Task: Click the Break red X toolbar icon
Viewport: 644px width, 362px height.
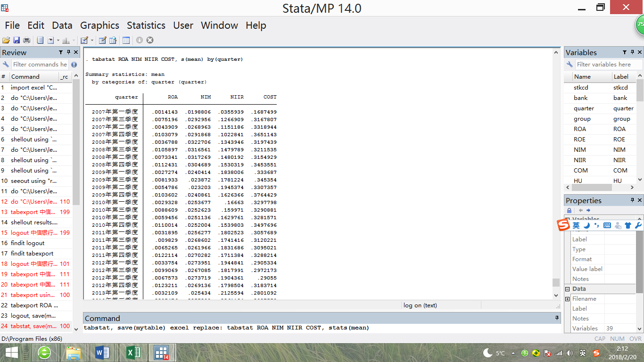Action: tap(150, 40)
